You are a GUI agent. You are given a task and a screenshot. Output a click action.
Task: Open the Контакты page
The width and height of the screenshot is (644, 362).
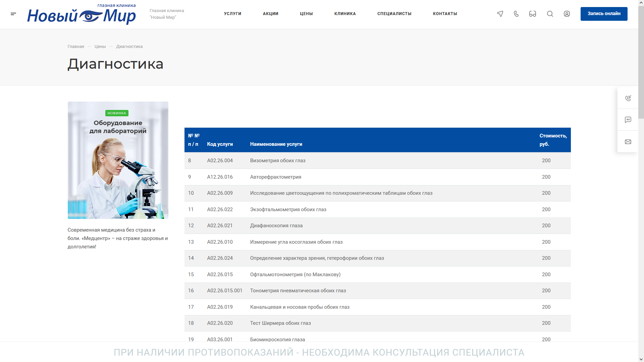(x=445, y=14)
